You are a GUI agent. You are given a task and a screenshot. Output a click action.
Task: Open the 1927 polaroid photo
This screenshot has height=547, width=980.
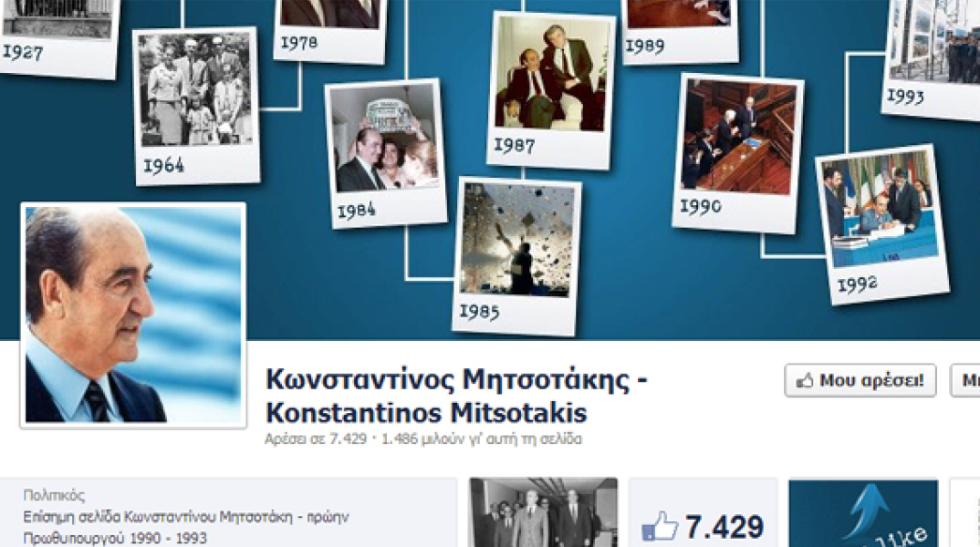58,37
